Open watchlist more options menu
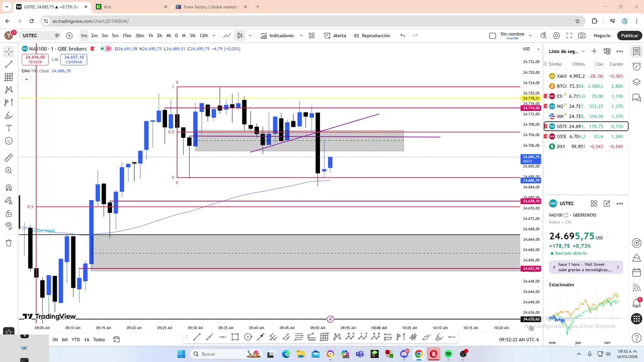Screen dimensions: 644x362 tap(620, 51)
